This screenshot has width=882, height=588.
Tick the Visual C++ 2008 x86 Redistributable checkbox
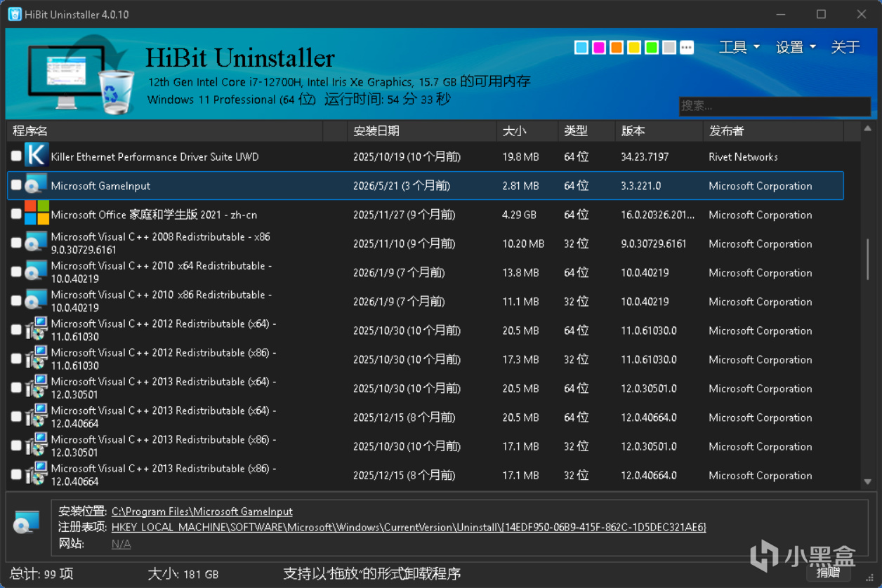point(16,243)
